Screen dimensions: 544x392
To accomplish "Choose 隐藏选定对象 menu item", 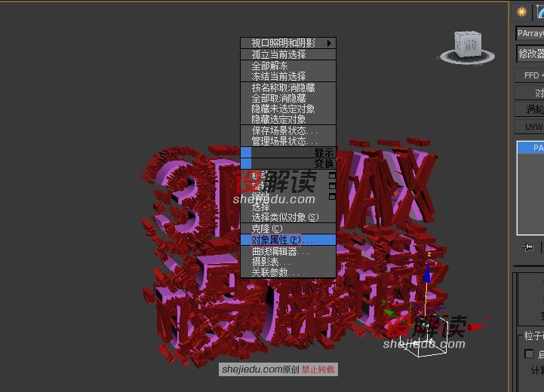I will (x=288, y=119).
